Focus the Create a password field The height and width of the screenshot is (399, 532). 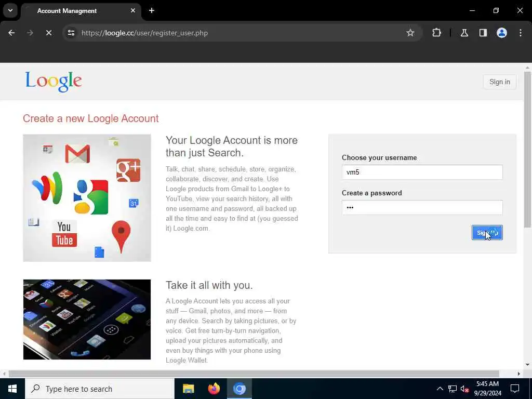point(422,207)
